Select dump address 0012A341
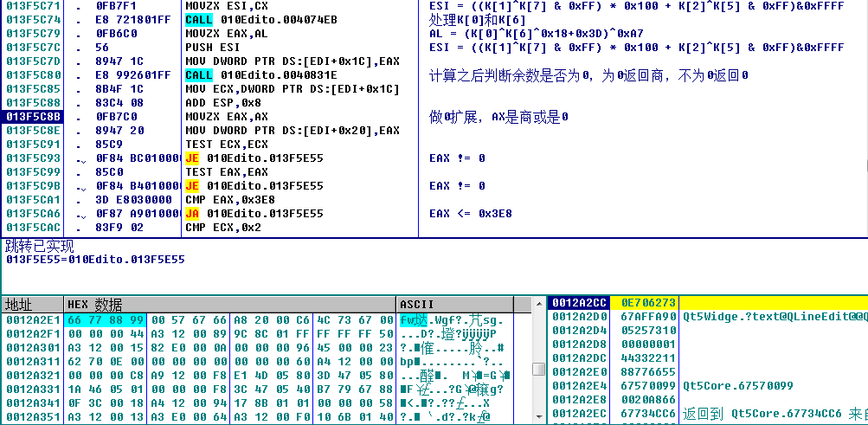Image resolution: width=868 pixels, height=425 pixels. [x=32, y=402]
